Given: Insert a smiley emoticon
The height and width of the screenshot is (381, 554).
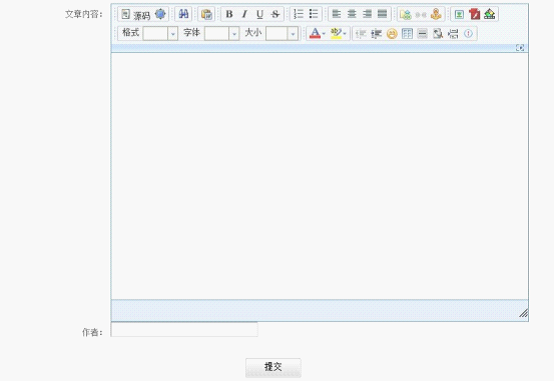Looking at the screenshot, I should click(x=392, y=34).
